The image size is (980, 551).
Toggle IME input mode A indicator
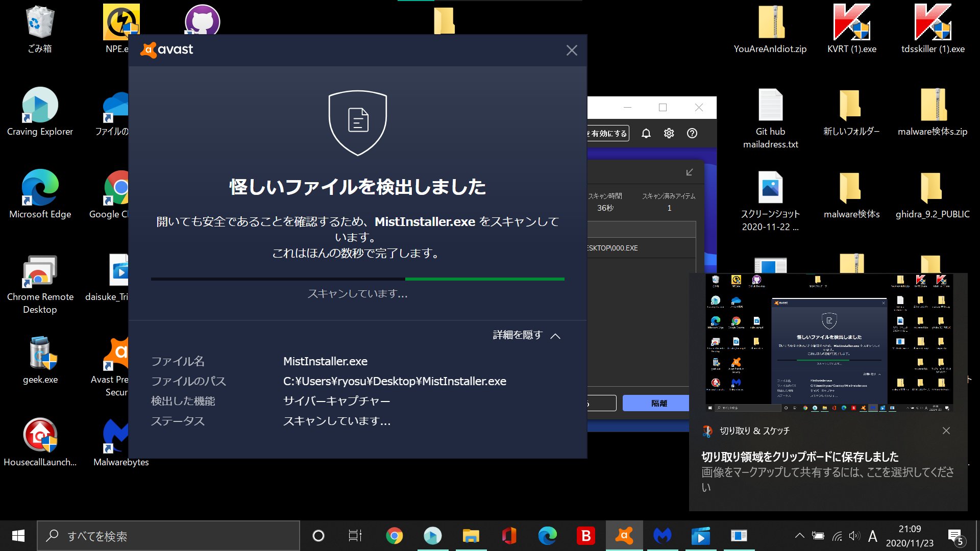(x=873, y=536)
